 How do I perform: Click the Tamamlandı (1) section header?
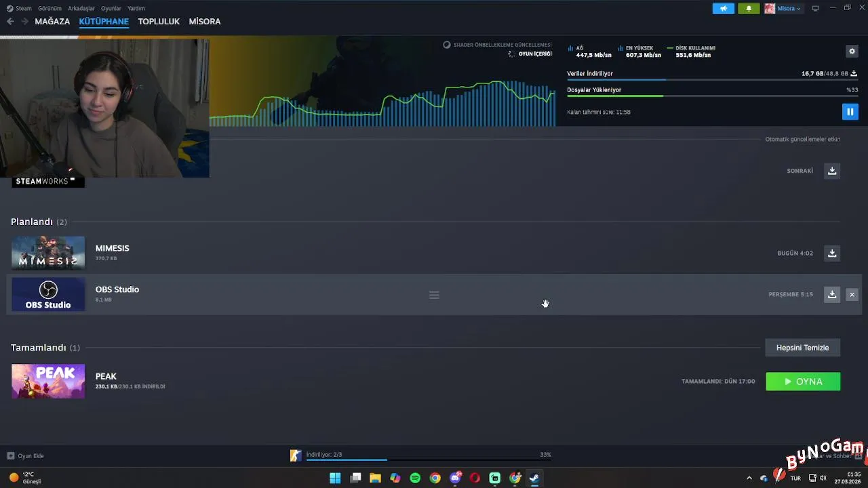(45, 348)
